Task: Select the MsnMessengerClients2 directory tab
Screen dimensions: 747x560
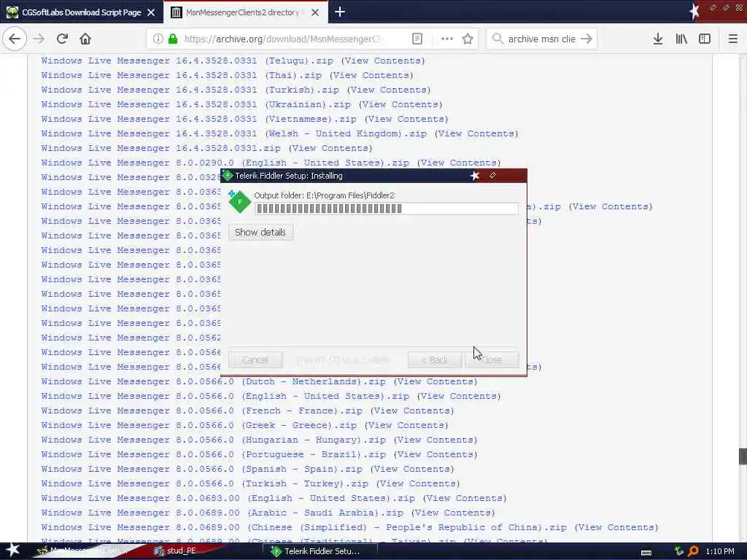Action: pos(245,12)
